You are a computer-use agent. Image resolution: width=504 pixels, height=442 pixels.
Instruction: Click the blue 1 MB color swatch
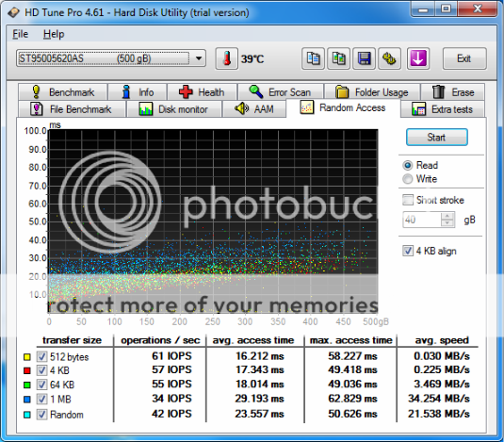27,400
